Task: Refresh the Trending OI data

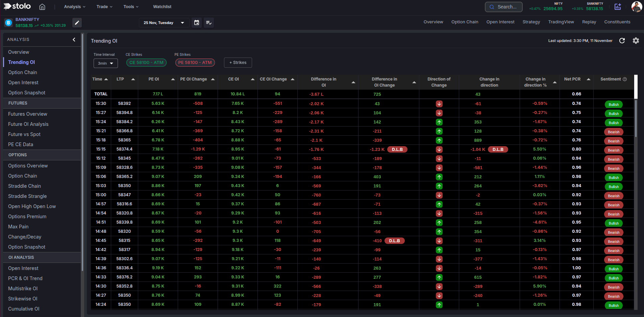Action: (x=622, y=41)
